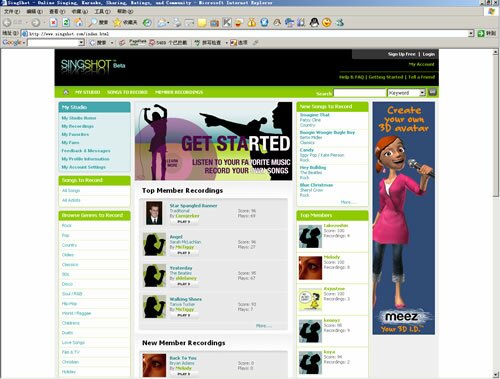Play the Walking Shoes recording
This screenshot has width=500, height=379.
[184, 315]
